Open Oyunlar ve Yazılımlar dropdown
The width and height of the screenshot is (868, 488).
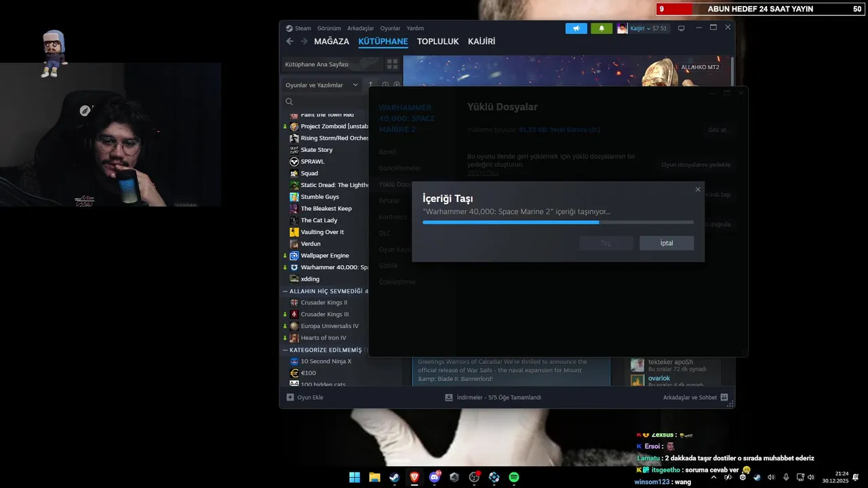tap(322, 85)
